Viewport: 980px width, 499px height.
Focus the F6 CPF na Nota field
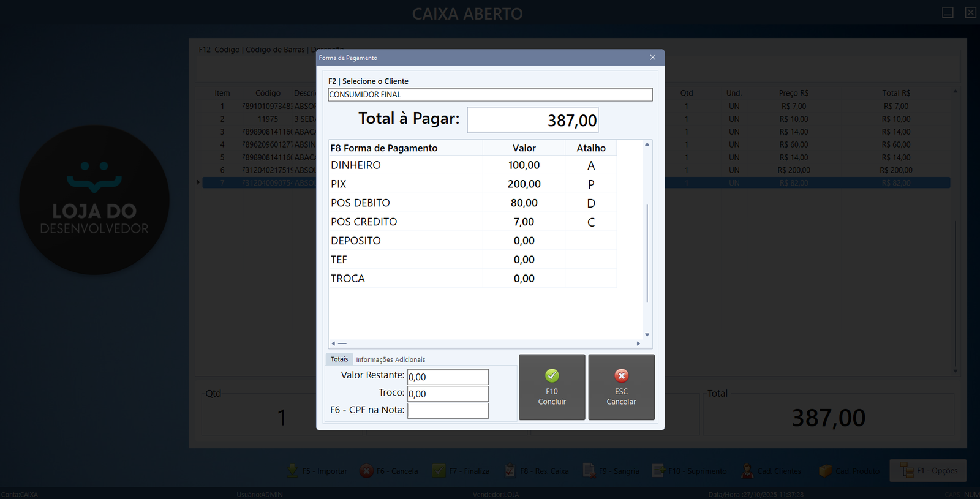pos(448,410)
